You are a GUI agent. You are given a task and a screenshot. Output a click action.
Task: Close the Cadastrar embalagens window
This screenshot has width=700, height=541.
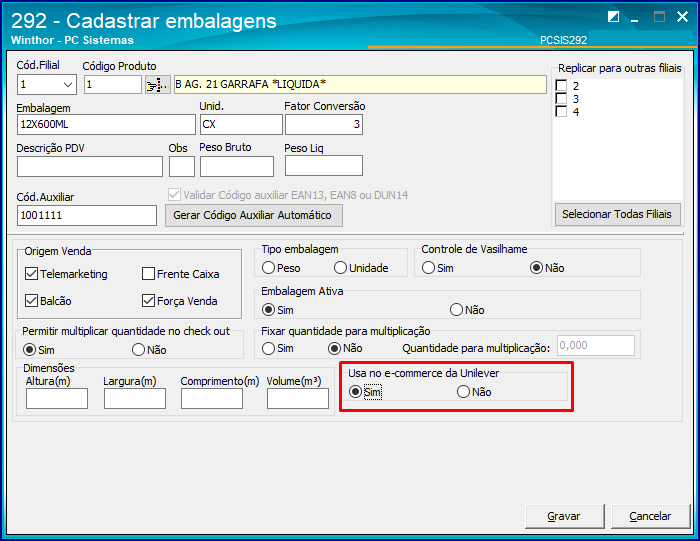point(682,17)
